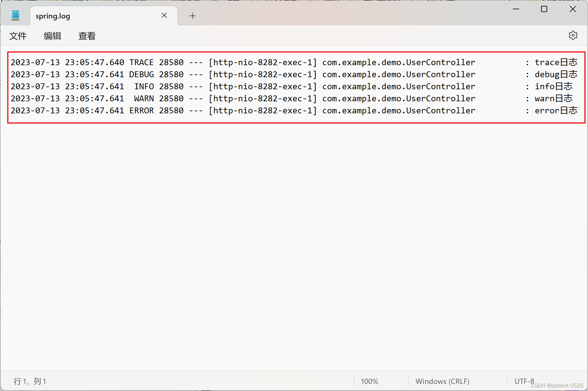Click the 100% zoom status entry
The image size is (588, 391).
[x=369, y=381]
